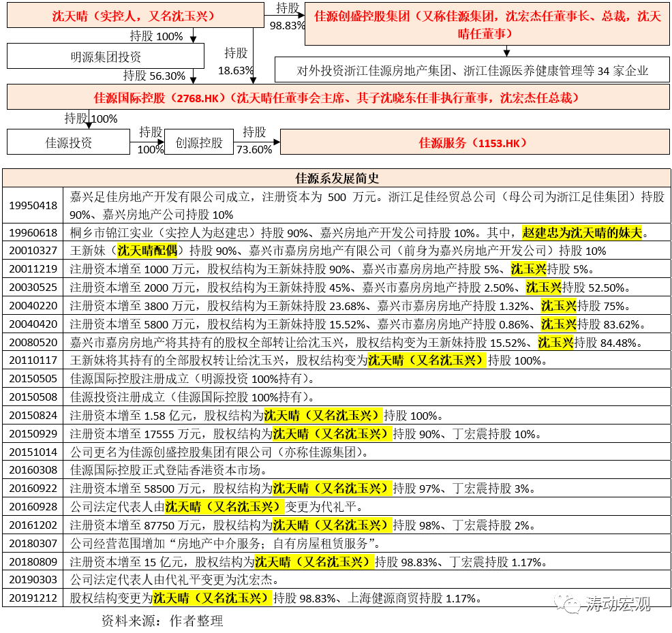Click the 佳源投资 box

click(68, 142)
